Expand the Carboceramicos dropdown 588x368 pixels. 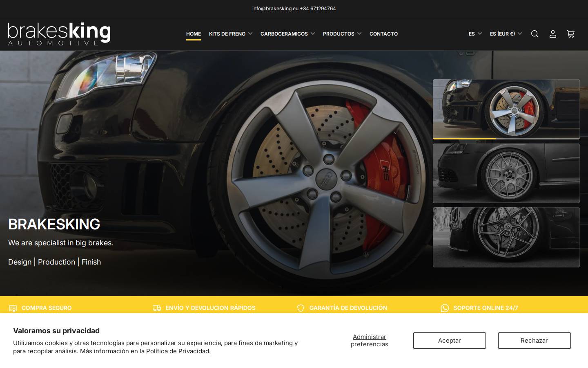coord(287,34)
